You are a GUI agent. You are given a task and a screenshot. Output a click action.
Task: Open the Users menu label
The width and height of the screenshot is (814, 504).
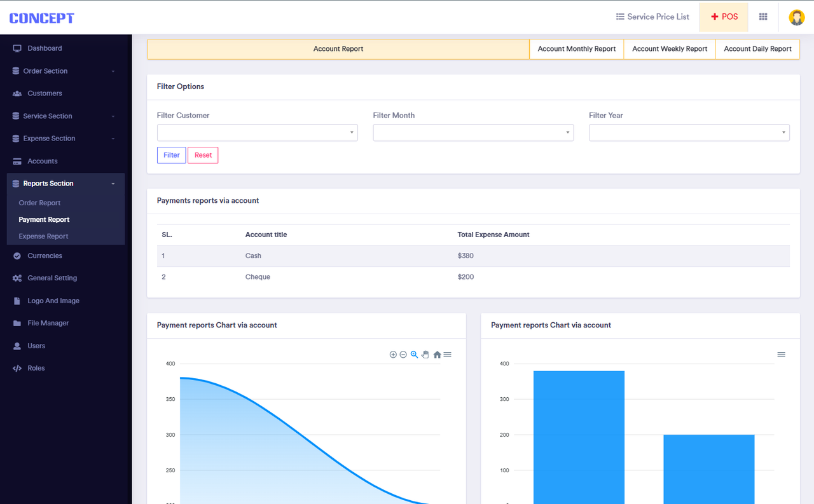36,346
